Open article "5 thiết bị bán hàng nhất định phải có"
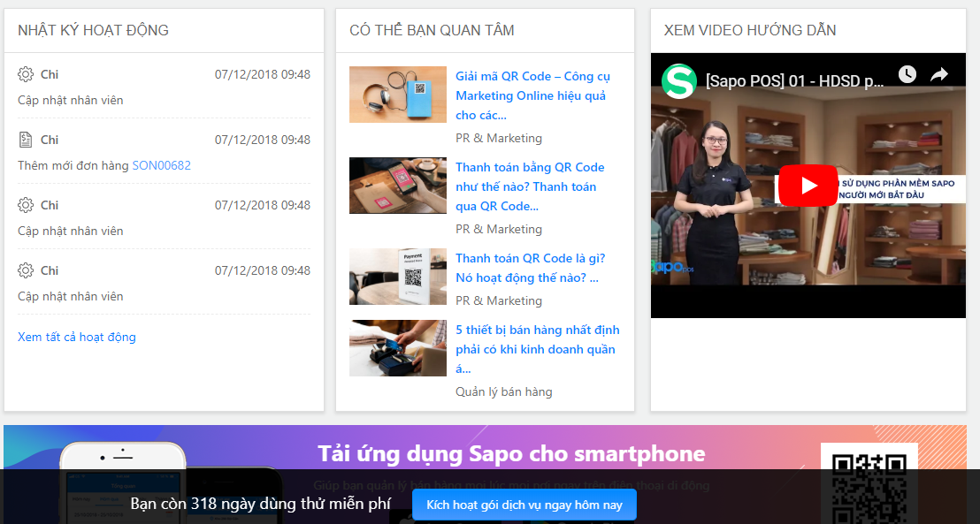This screenshot has width=980, height=524. click(538, 349)
